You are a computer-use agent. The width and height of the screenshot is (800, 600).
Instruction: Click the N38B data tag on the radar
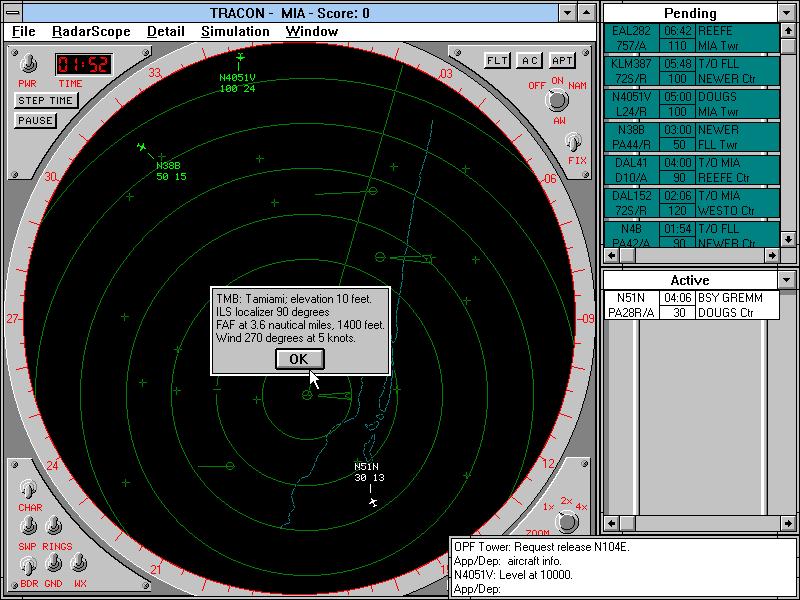(171, 171)
